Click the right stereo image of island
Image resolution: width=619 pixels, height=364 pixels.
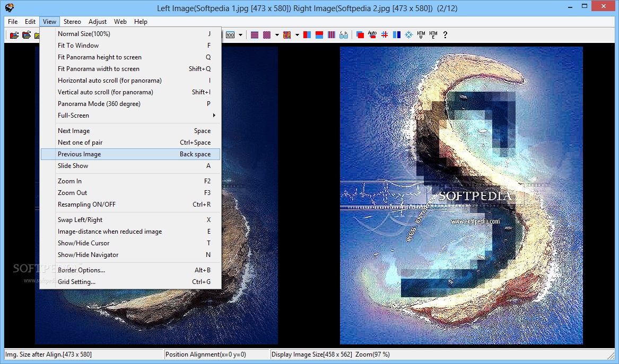click(x=461, y=196)
